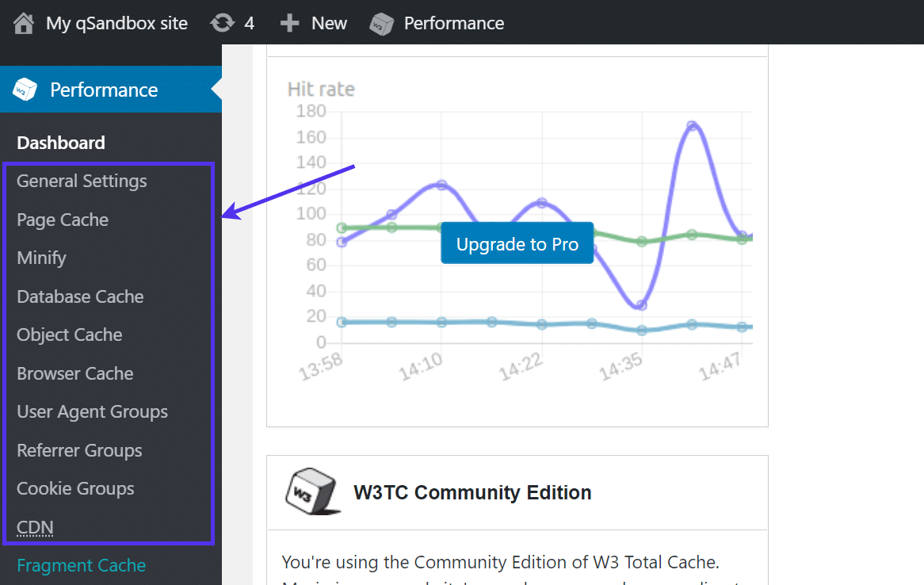
Task: Open the Browser Cache page
Action: tap(74, 373)
